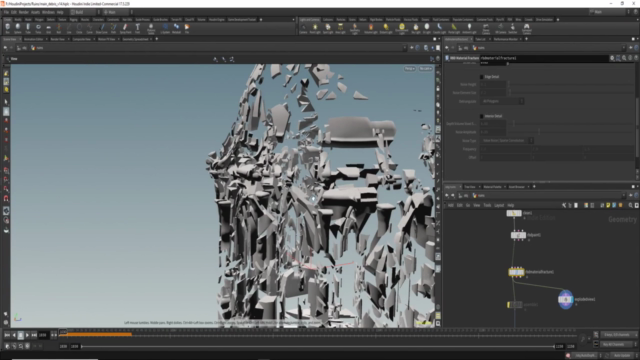Viewport: 640px width, 360px height.
Task: Switch to the Material Palette tab
Action: [x=492, y=187]
